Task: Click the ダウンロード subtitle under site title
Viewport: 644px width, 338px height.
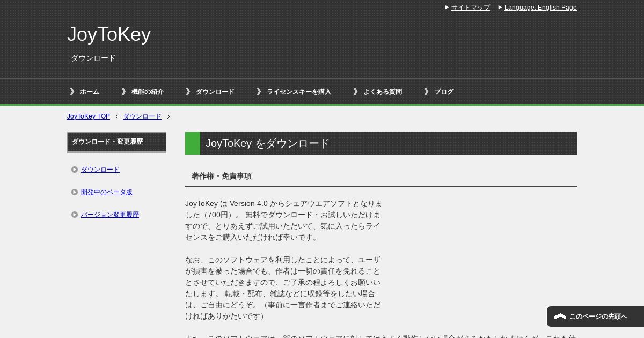Action: (93, 58)
